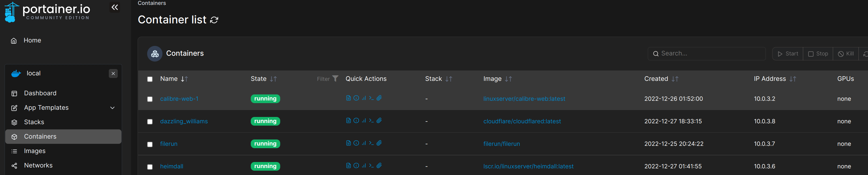Open State filter funnel icon
This screenshot has width=868, height=175.
(335, 79)
